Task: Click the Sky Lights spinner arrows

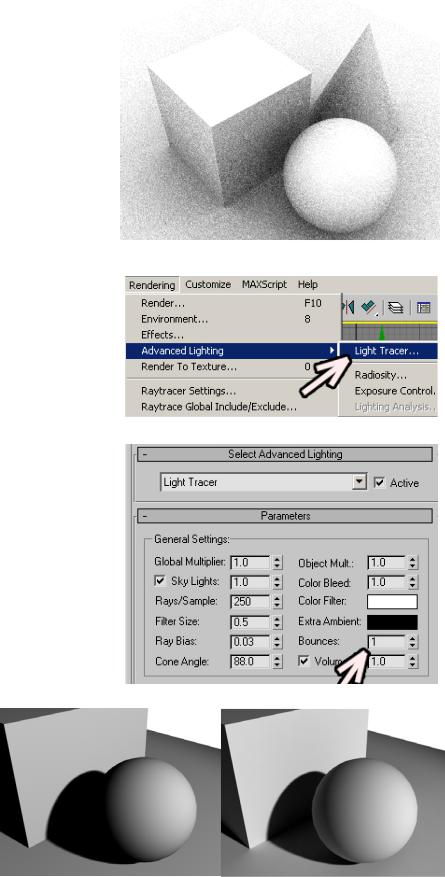Action: pos(277,582)
